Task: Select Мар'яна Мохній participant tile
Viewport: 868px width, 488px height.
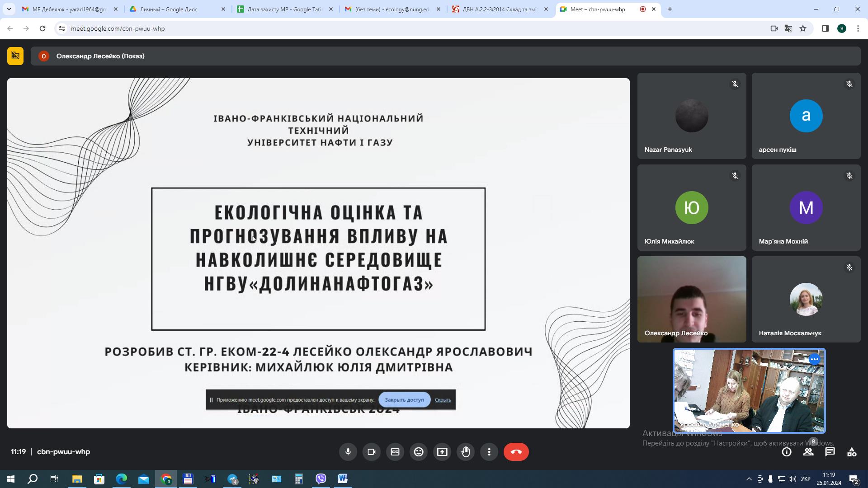Action: pos(806,207)
